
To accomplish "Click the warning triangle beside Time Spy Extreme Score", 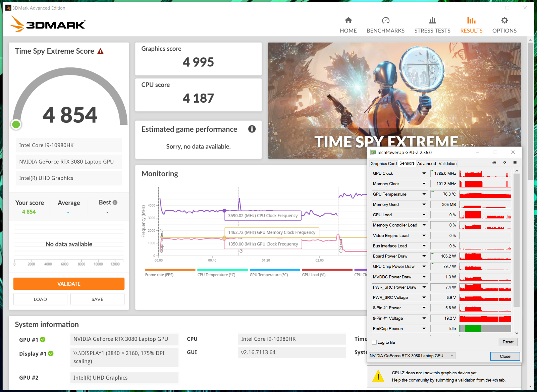I will pyautogui.click(x=100, y=51).
